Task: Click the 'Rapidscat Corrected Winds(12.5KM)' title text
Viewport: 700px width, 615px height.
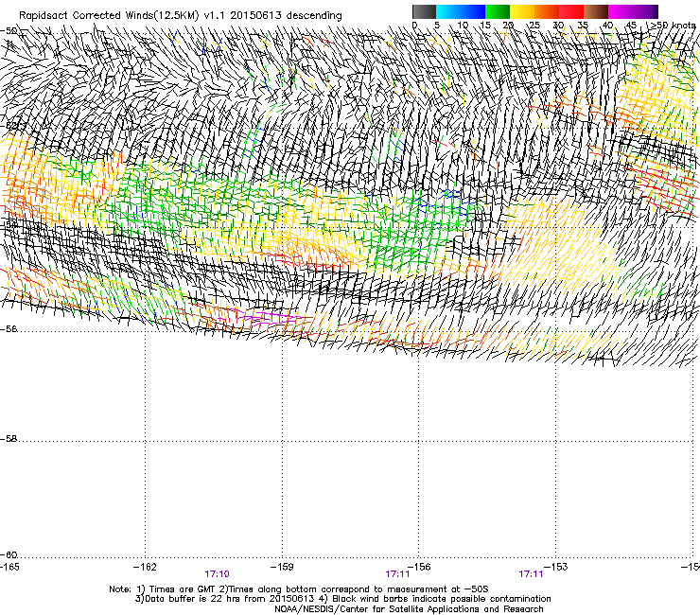Action: click(109, 15)
